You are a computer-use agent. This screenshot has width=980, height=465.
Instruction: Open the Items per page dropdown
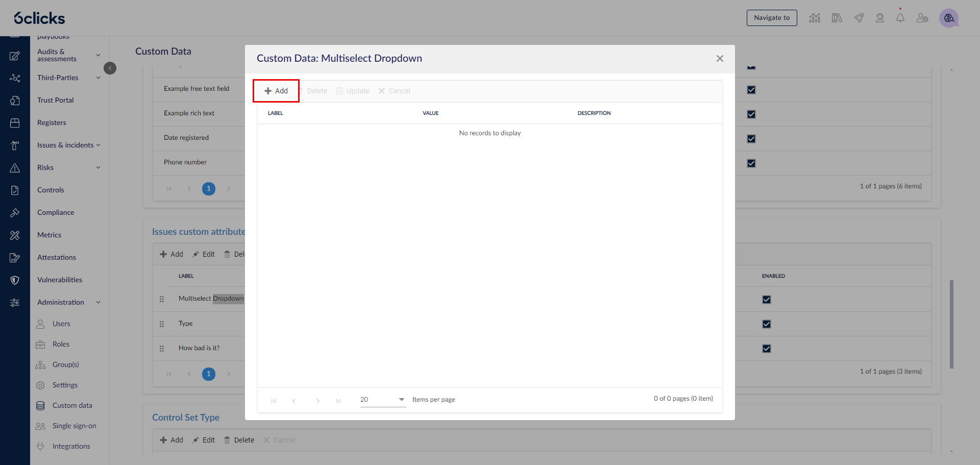pos(382,400)
